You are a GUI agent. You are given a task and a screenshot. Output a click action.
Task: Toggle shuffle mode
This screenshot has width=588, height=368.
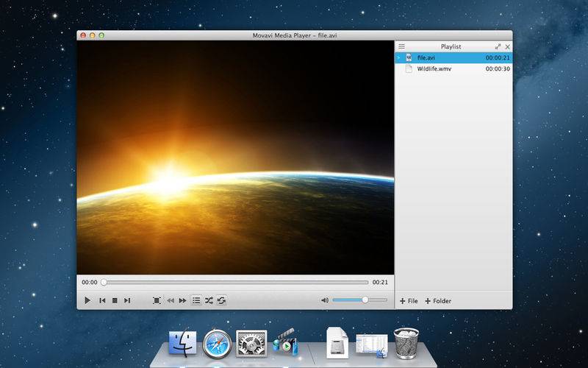[x=209, y=300]
